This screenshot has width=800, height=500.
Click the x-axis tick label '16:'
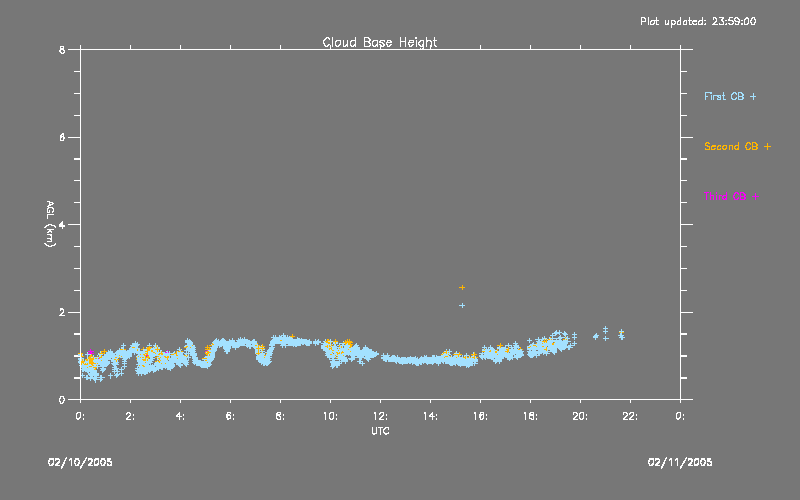point(480,416)
